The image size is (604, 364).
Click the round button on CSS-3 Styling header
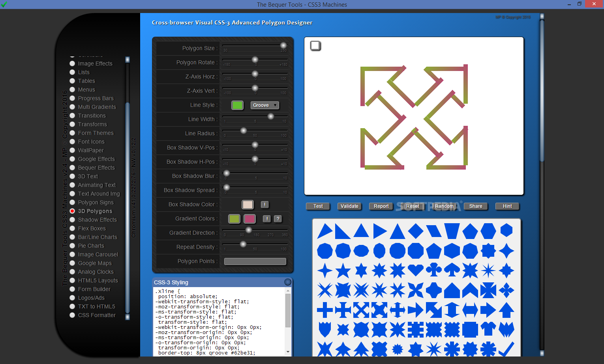pos(288,282)
